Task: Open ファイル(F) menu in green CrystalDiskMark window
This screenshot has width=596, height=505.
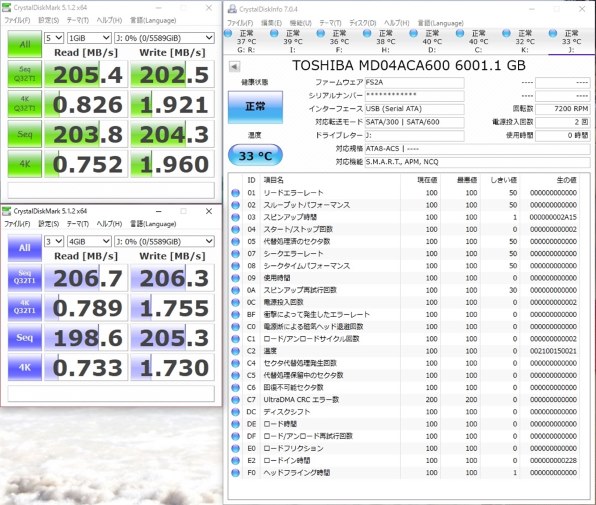Action: (17, 21)
